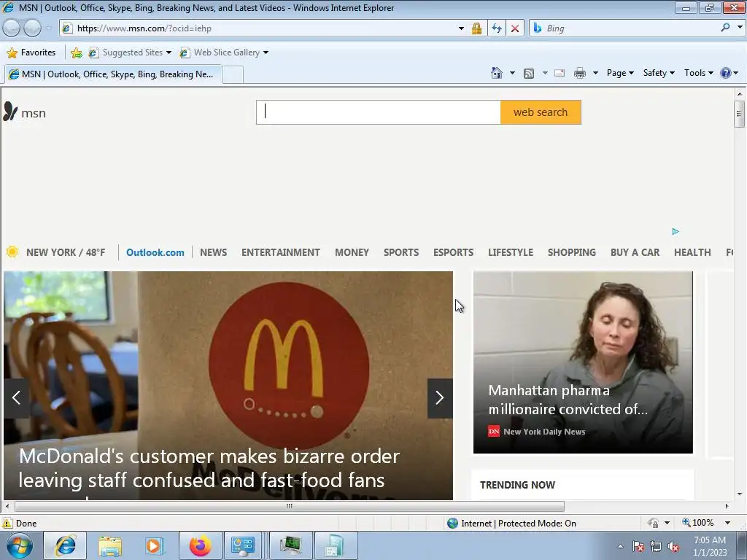Click the horizontal scrollbar thumb

pos(289,506)
